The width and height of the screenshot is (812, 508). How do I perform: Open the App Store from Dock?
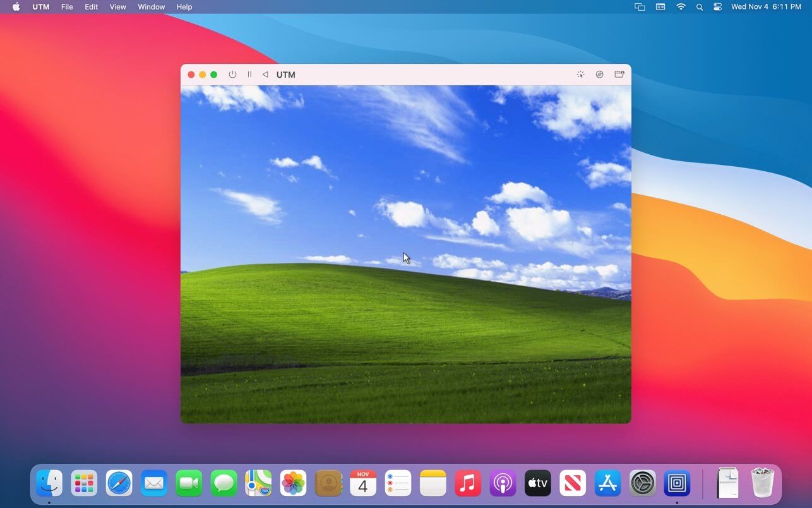[x=607, y=483]
